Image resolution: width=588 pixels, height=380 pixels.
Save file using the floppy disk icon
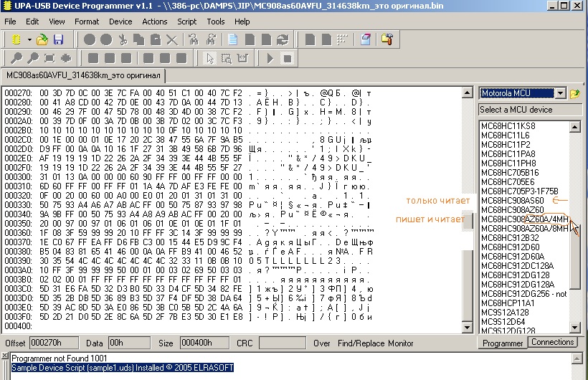click(58, 39)
